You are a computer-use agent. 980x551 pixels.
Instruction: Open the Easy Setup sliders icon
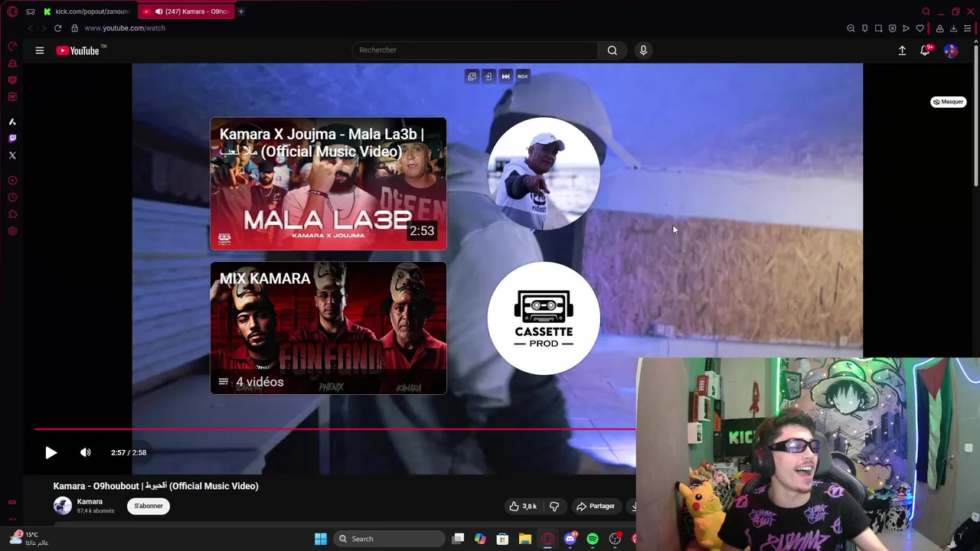pyautogui.click(x=968, y=28)
